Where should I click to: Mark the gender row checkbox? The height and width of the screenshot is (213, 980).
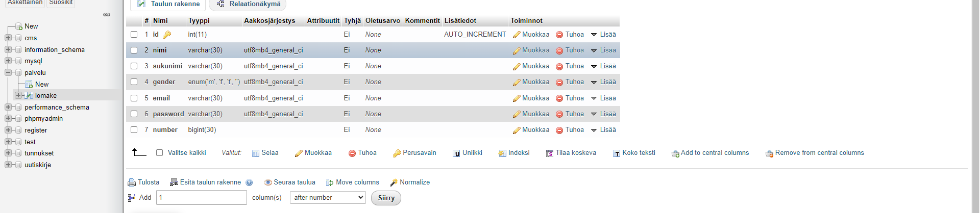(x=134, y=82)
